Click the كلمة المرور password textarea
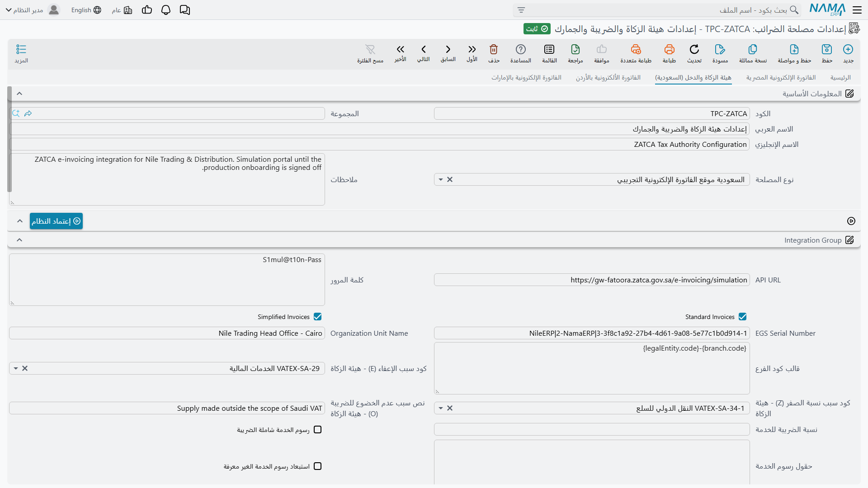This screenshot has height=488, width=868. tap(167, 280)
